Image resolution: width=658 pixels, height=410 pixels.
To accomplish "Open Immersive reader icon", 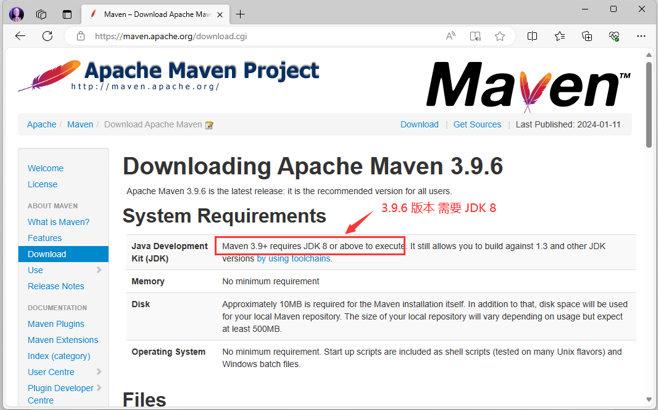I will pos(475,37).
